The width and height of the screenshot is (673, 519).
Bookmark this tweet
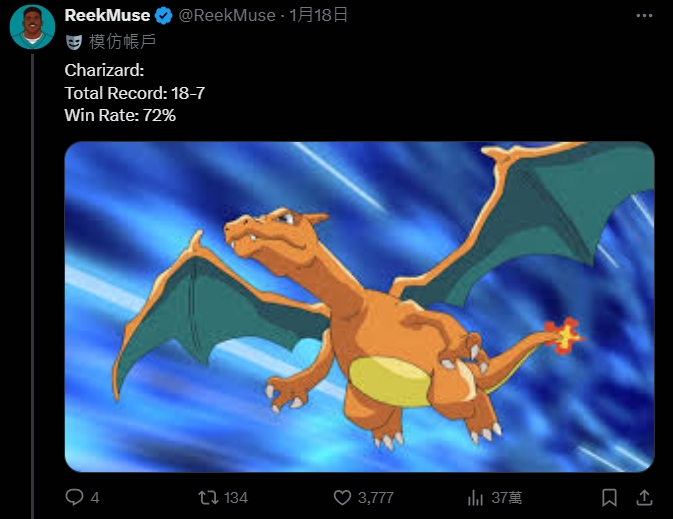pyautogui.click(x=609, y=498)
